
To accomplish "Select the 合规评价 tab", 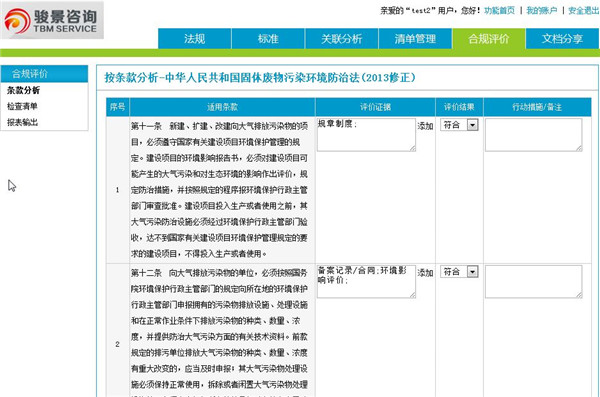I will coord(489,39).
